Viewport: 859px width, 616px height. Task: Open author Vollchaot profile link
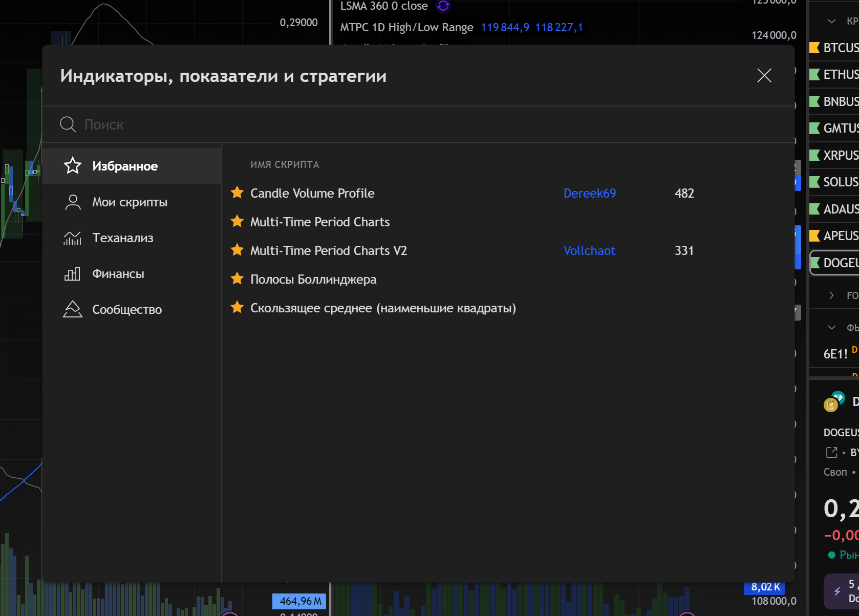tap(589, 250)
